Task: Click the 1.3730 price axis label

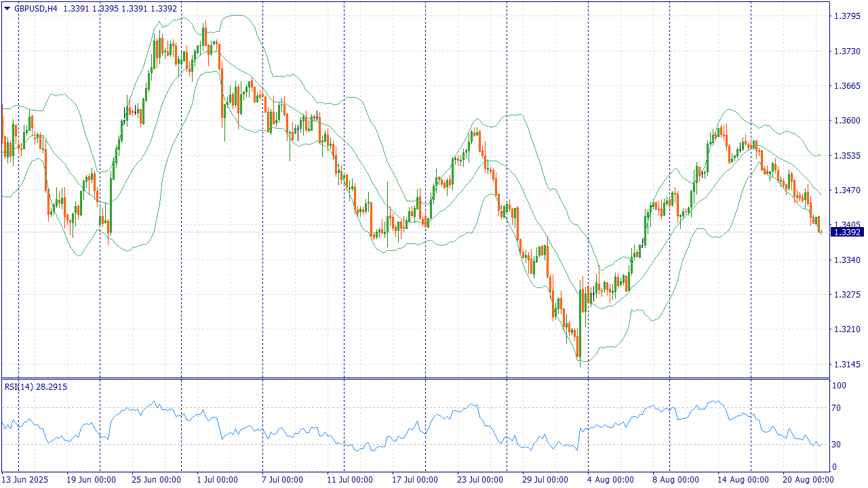Action: tap(847, 51)
